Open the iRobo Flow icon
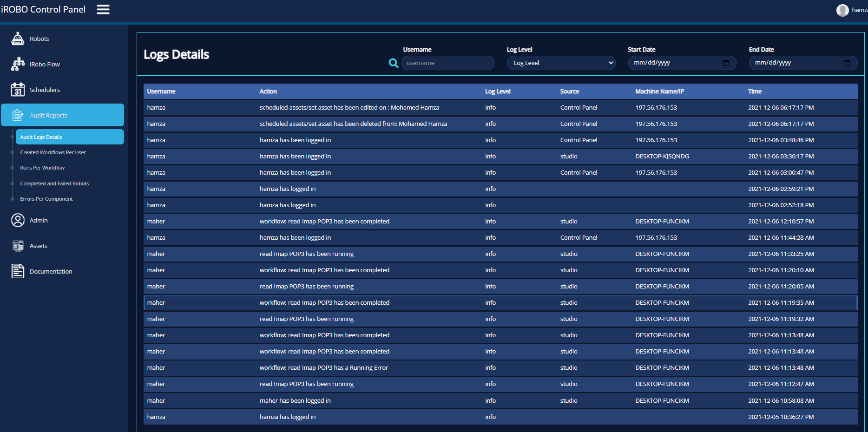 (x=18, y=64)
